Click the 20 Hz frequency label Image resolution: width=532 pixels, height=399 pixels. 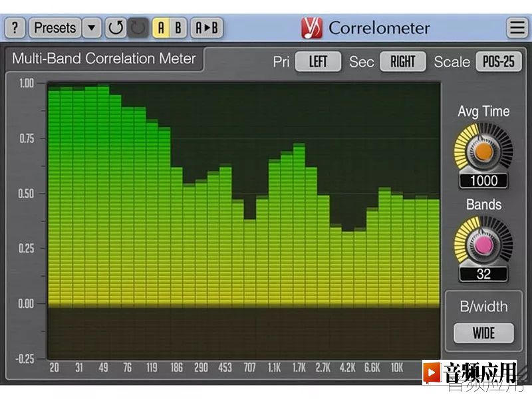(55, 368)
